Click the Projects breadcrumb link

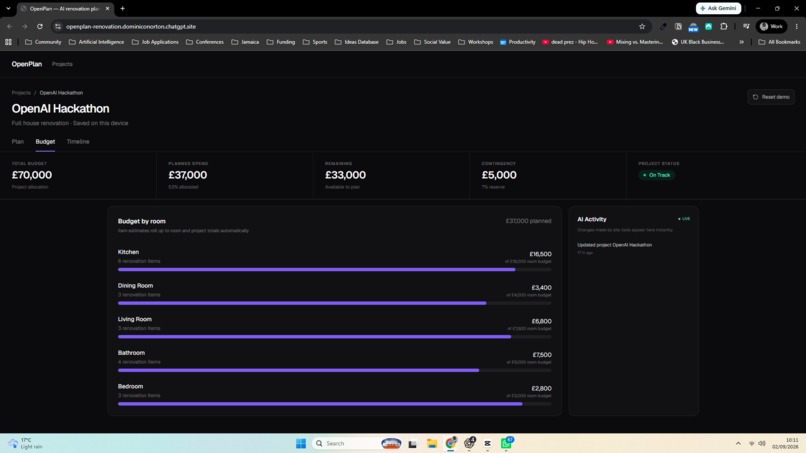(x=21, y=93)
